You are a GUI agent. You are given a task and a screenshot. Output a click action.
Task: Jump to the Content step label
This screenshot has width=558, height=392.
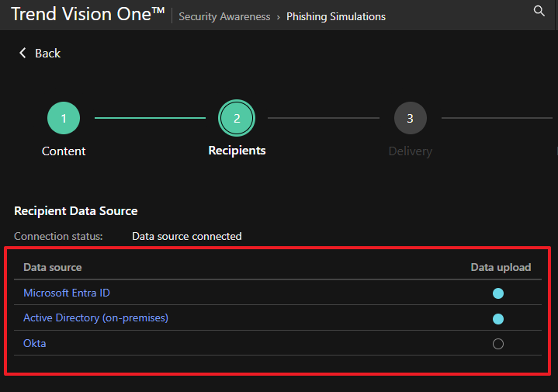point(64,151)
